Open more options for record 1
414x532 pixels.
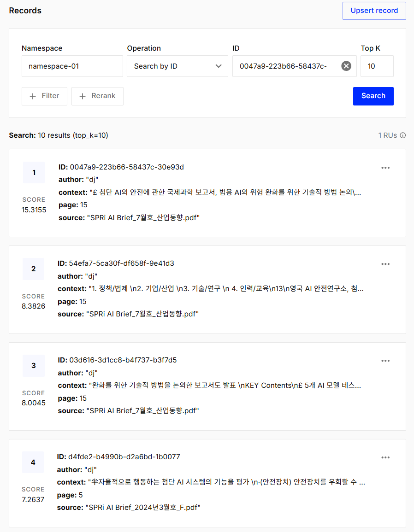[385, 168]
